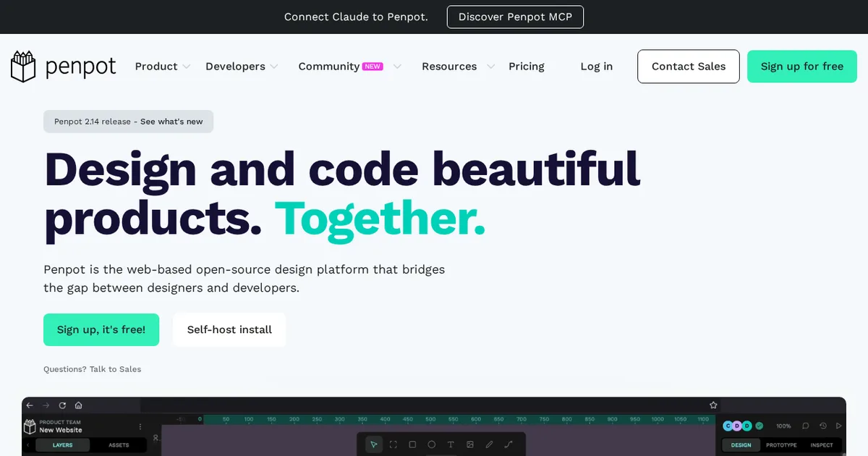Screen dimensions: 868x456
Task: Open the Developers menu
Action: coord(235,67)
